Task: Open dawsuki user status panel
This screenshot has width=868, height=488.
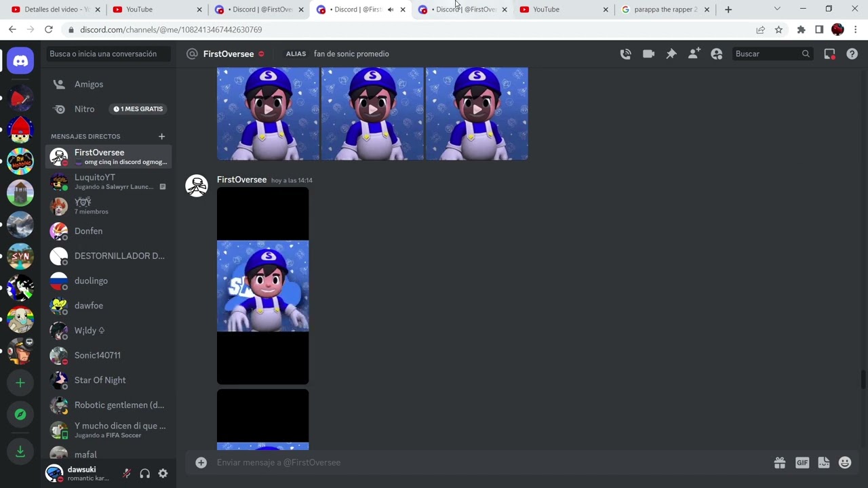Action: (78, 473)
